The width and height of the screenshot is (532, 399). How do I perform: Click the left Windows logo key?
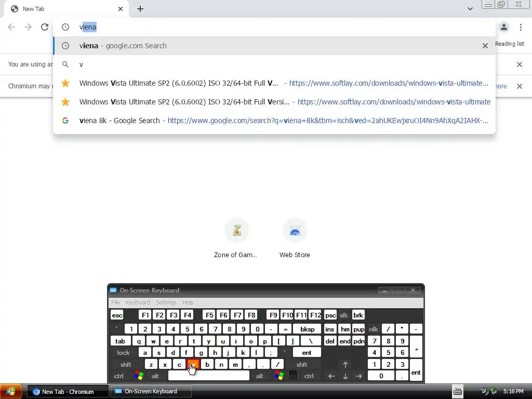pos(139,376)
